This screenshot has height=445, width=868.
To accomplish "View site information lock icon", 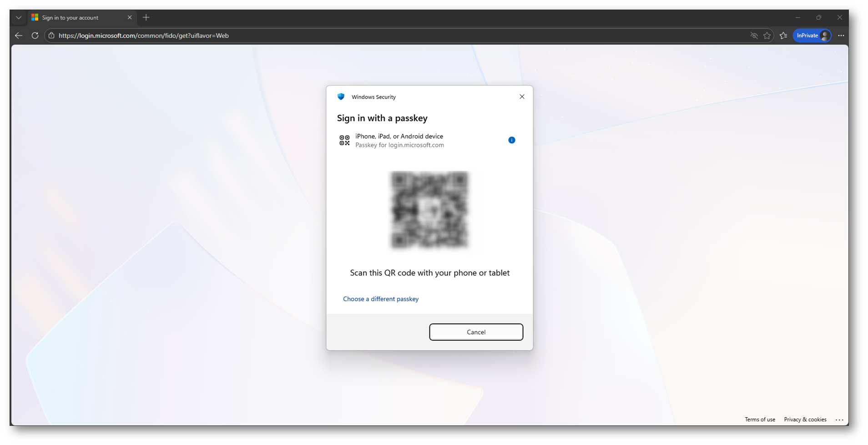I will pos(51,35).
